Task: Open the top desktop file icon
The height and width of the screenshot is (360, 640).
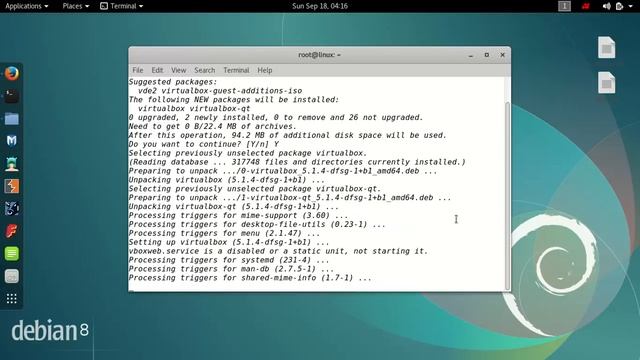Action: [607, 47]
